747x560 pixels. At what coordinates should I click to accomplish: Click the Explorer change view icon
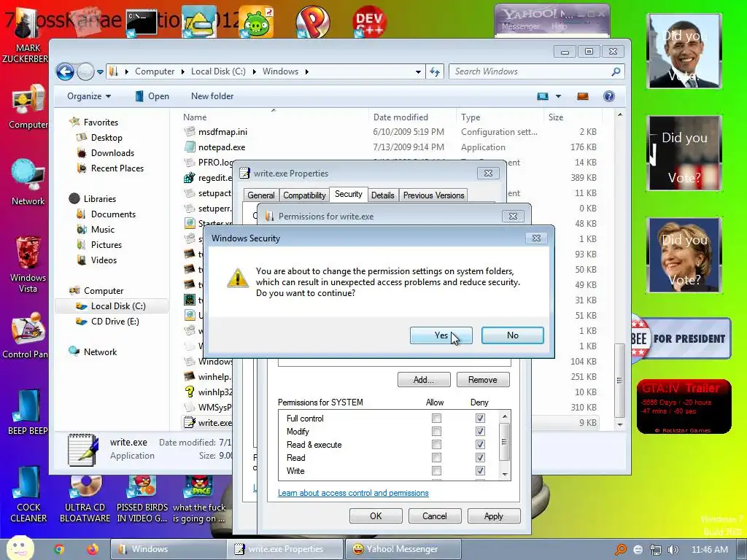click(543, 96)
